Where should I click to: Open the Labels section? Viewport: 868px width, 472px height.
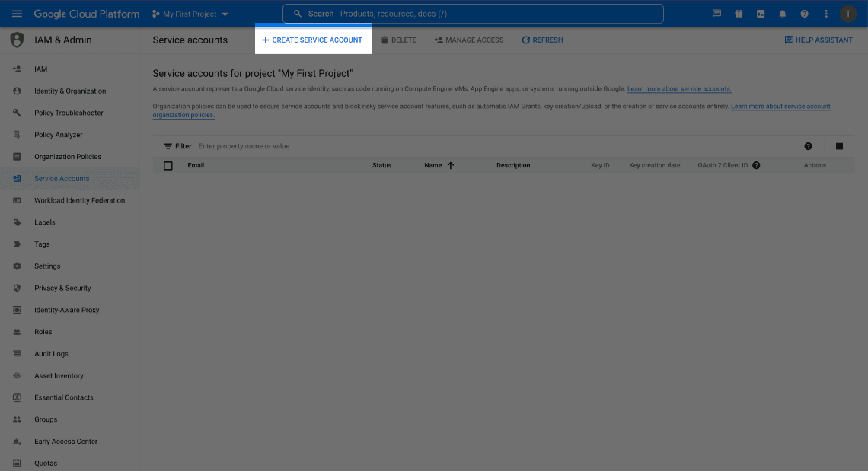click(x=46, y=222)
